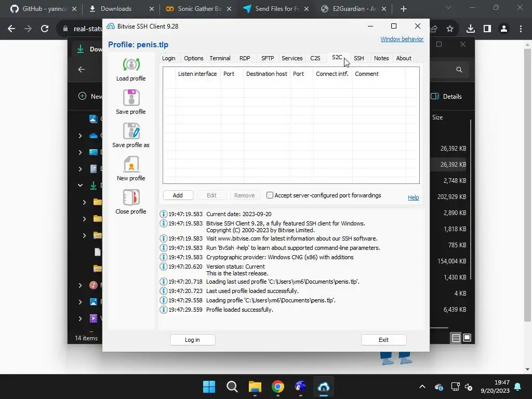
Task: Collapse Downloads tree node in Explorer
Action: 80,185
